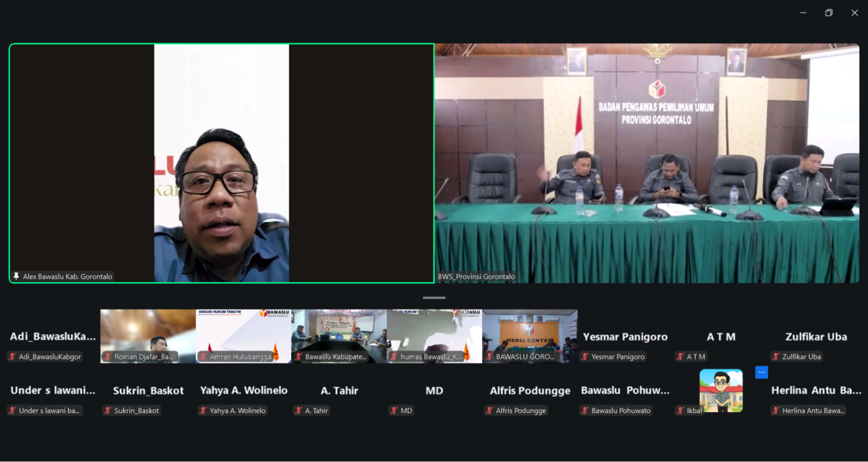
Task: Click the large Herlina Antu Ba... display name
Action: click(x=816, y=391)
